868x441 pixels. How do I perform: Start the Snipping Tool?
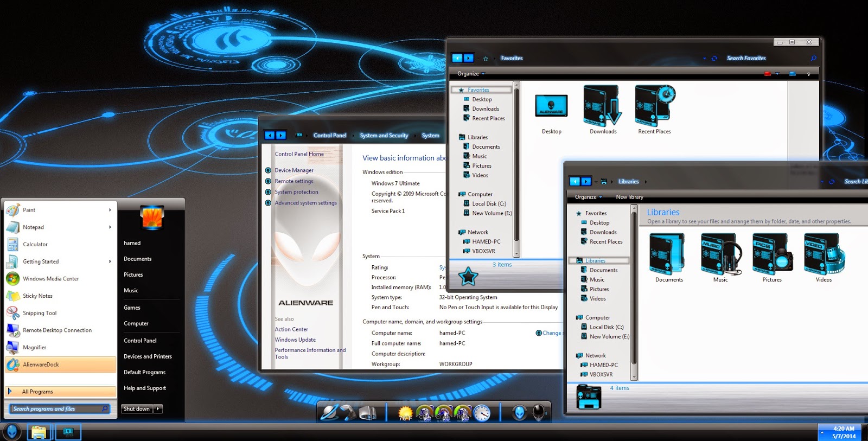60,313
